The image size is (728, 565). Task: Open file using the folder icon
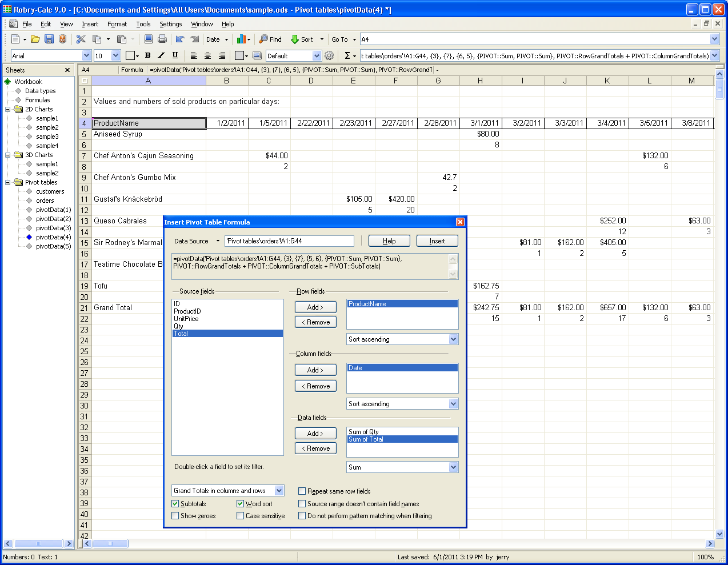click(35, 39)
